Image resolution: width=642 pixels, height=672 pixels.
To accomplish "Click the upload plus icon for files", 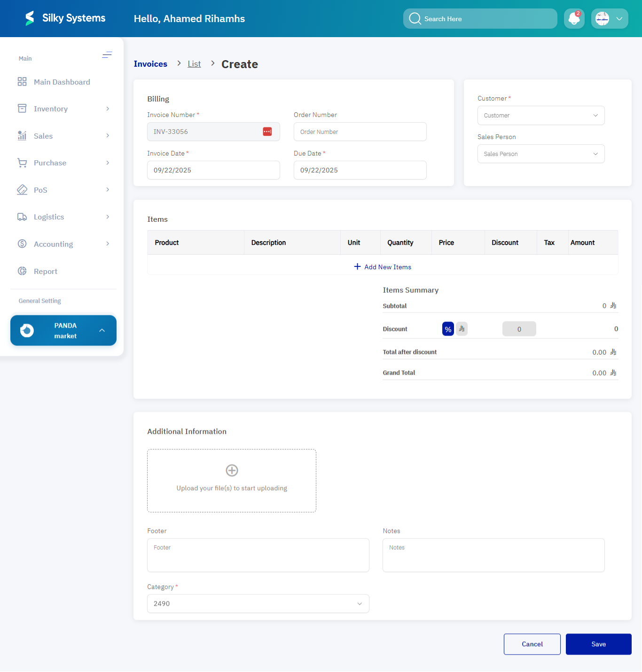I will [x=232, y=470].
